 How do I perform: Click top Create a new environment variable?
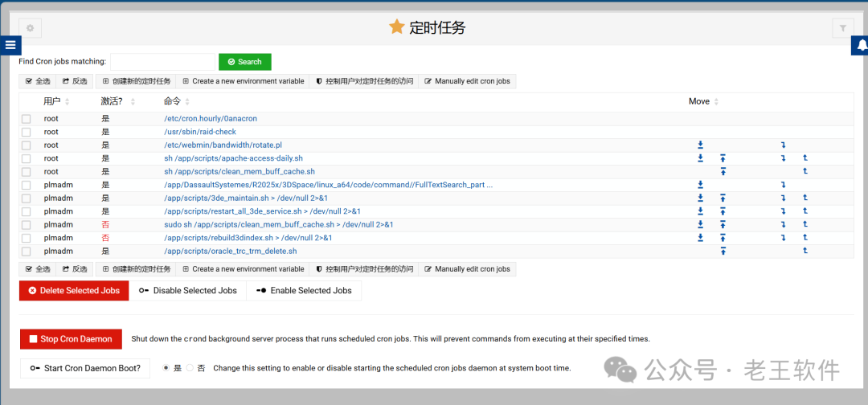tap(243, 81)
